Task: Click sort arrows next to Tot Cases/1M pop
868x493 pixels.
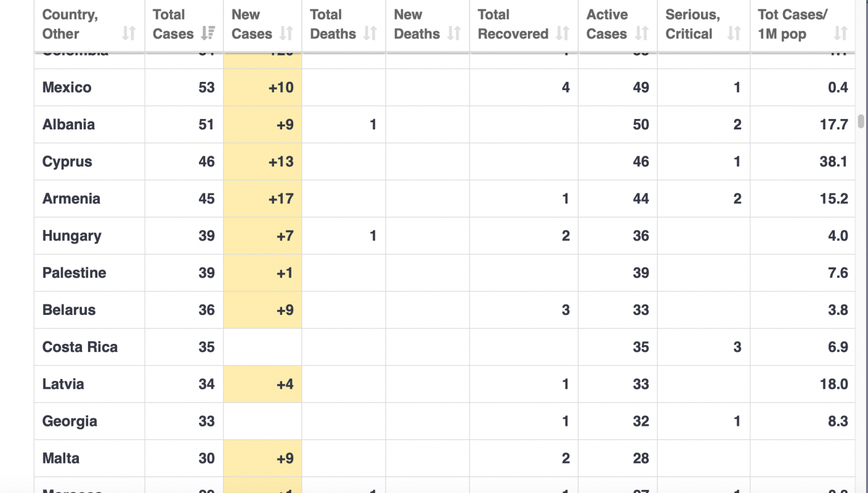Action: (x=840, y=33)
